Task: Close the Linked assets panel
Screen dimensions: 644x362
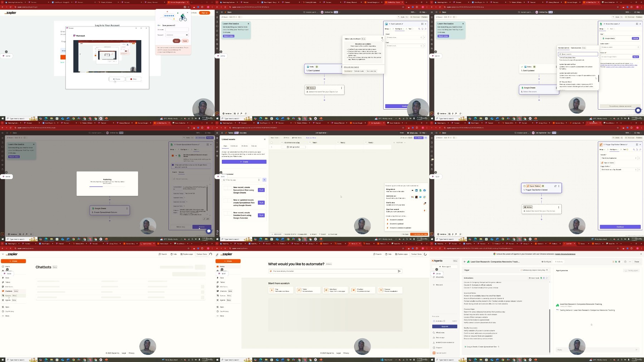Action: tap(265, 139)
